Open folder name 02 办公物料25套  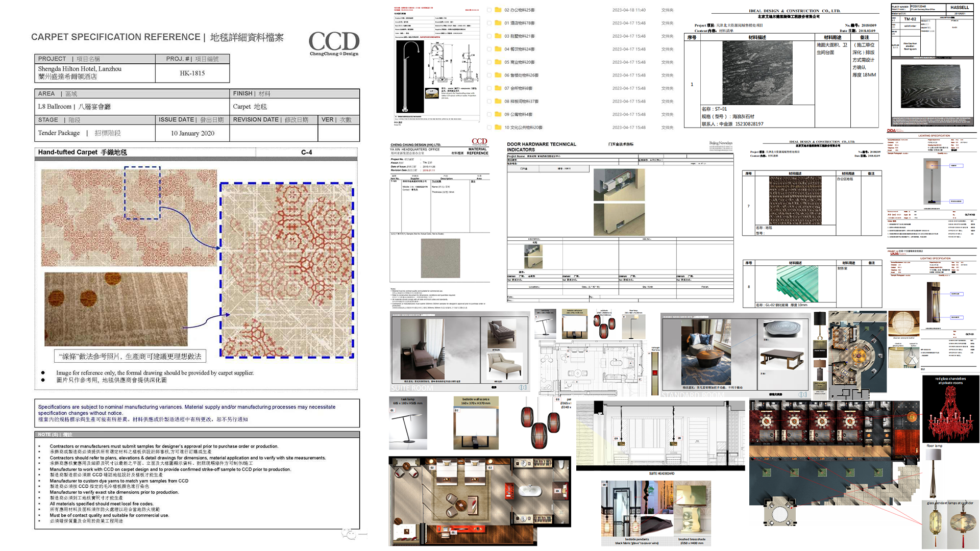pyautogui.click(x=520, y=10)
